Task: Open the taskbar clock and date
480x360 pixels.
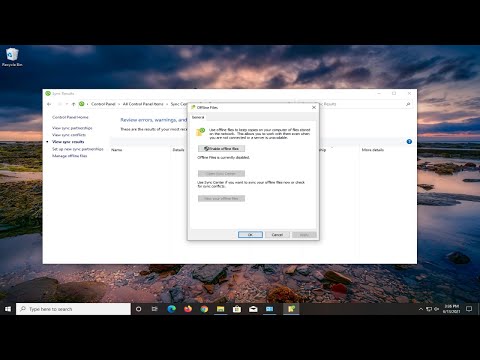Action: click(x=451, y=309)
